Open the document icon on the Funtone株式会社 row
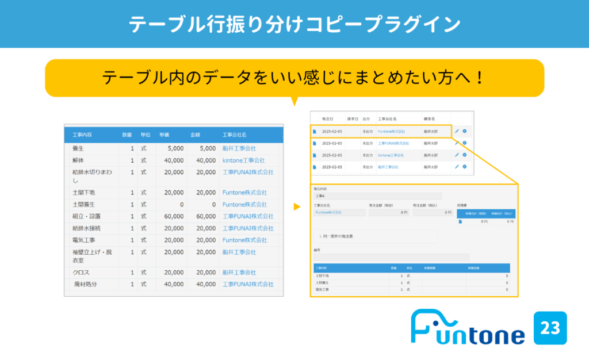The height and width of the screenshot is (364, 589). (315, 131)
